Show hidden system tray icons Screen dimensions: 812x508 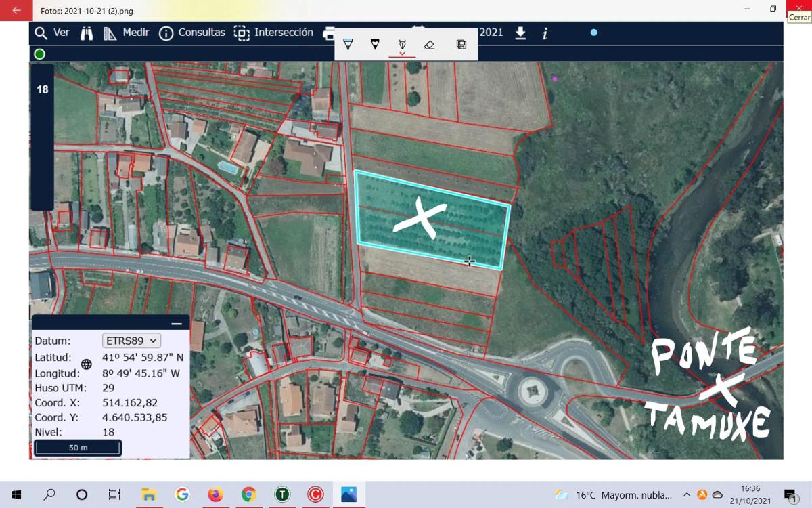pyautogui.click(x=686, y=494)
